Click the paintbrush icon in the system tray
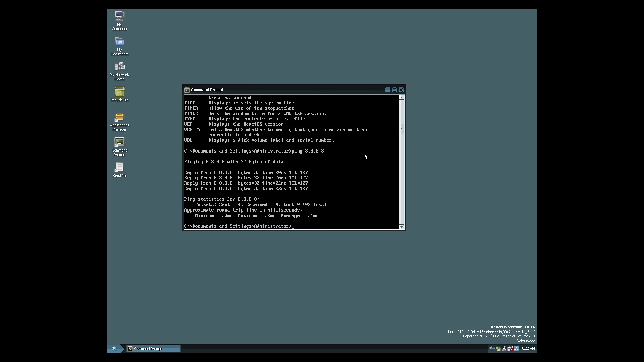The height and width of the screenshot is (362, 644). pos(504,348)
